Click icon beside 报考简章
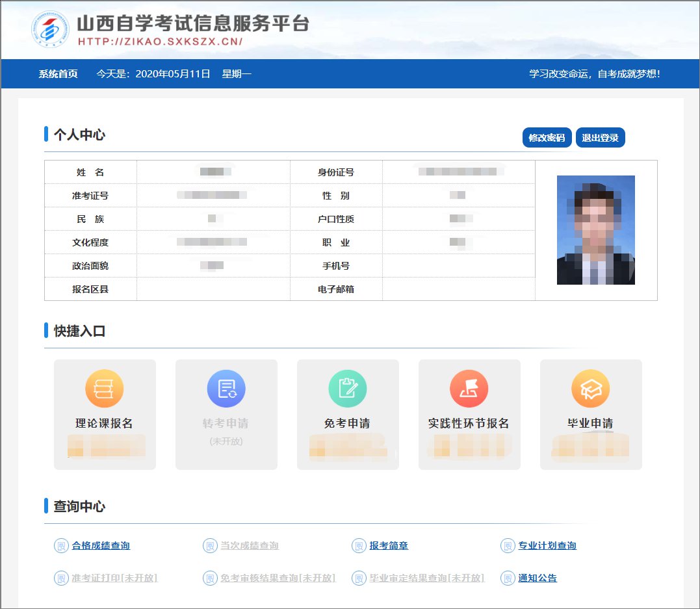The image size is (700, 609). click(x=359, y=545)
